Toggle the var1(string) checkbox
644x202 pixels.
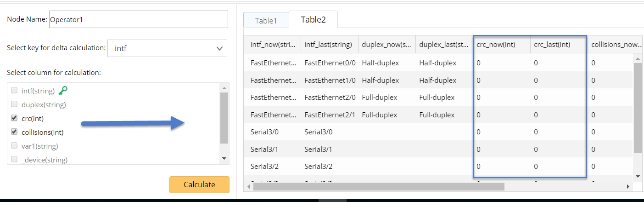(x=14, y=146)
